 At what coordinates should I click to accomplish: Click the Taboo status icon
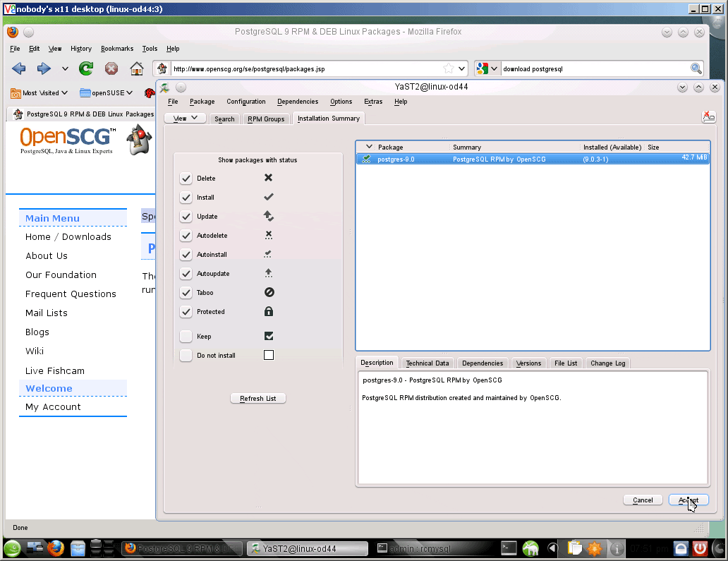(269, 292)
